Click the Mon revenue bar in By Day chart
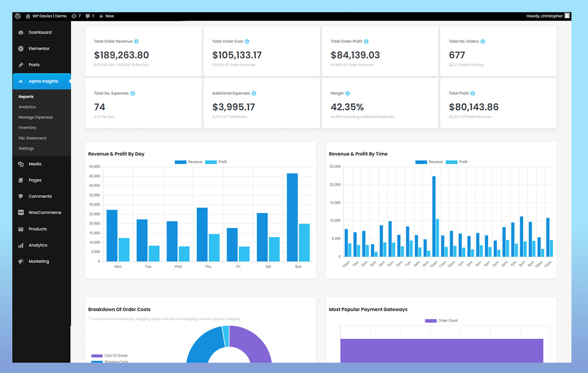The image size is (588, 373). (112, 236)
